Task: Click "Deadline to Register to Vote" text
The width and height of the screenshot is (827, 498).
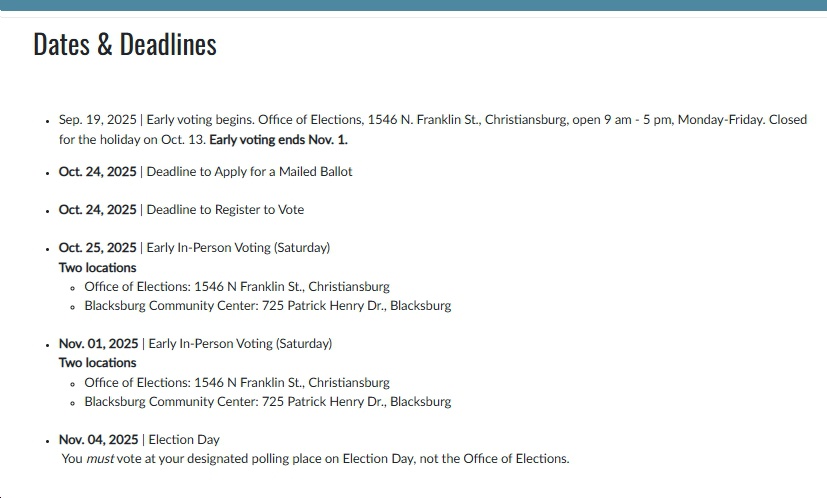Action: click(225, 209)
